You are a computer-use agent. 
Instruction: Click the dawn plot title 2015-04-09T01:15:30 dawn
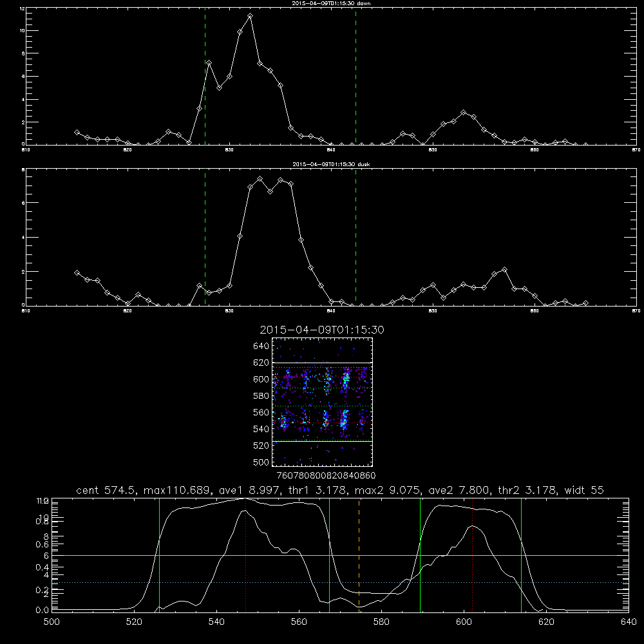click(331, 3)
